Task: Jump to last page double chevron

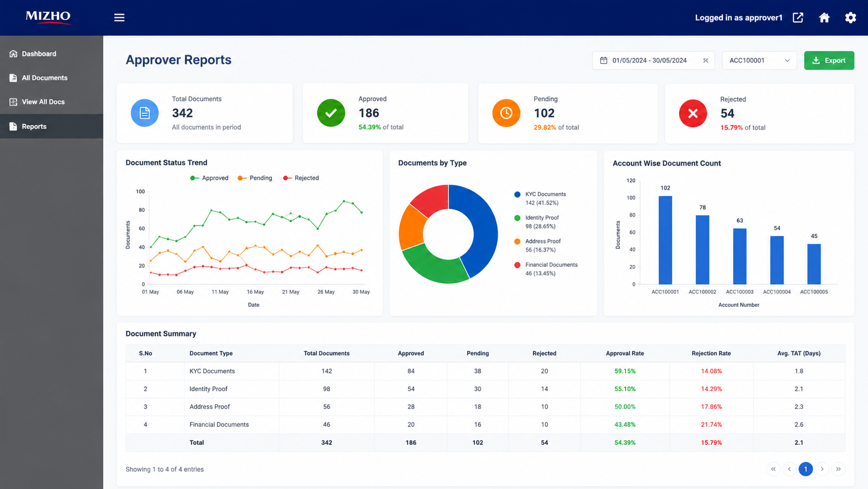Action: tap(838, 469)
